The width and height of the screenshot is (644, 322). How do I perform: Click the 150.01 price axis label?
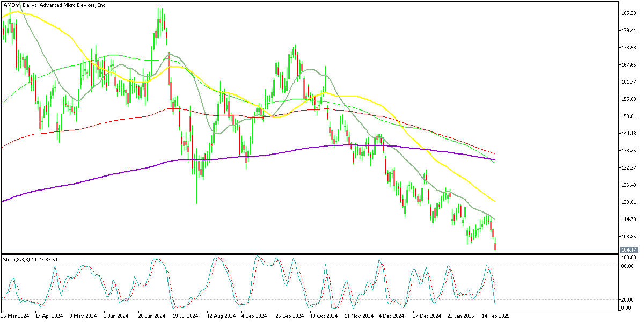click(x=629, y=116)
